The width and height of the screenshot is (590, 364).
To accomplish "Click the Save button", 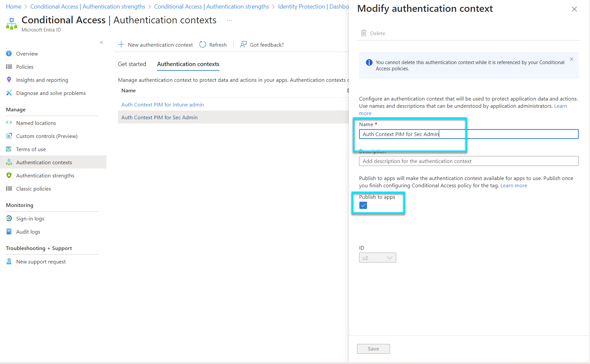I will tap(374, 349).
